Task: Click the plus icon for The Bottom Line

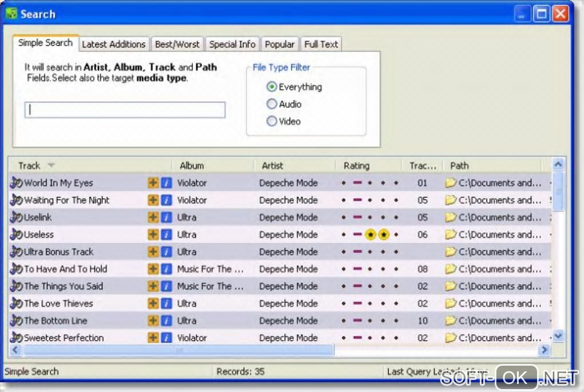Action: pyautogui.click(x=153, y=320)
